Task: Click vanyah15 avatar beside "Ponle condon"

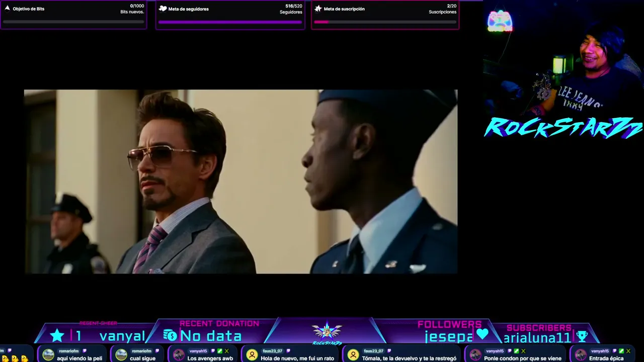Action: tap(475, 355)
